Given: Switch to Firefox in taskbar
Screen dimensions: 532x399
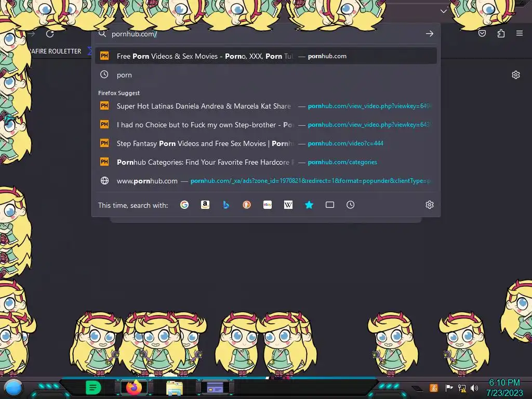Looking at the screenshot, I should pyautogui.click(x=134, y=388).
